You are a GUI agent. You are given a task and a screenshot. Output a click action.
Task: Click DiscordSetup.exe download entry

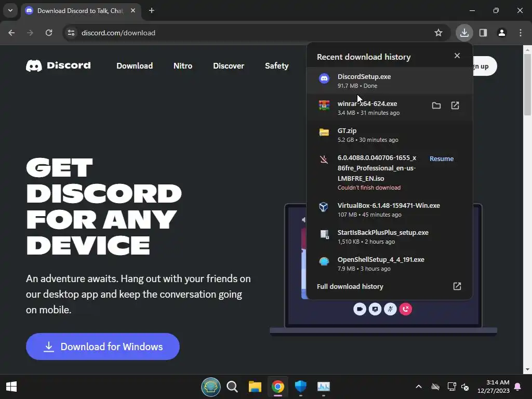(390, 81)
